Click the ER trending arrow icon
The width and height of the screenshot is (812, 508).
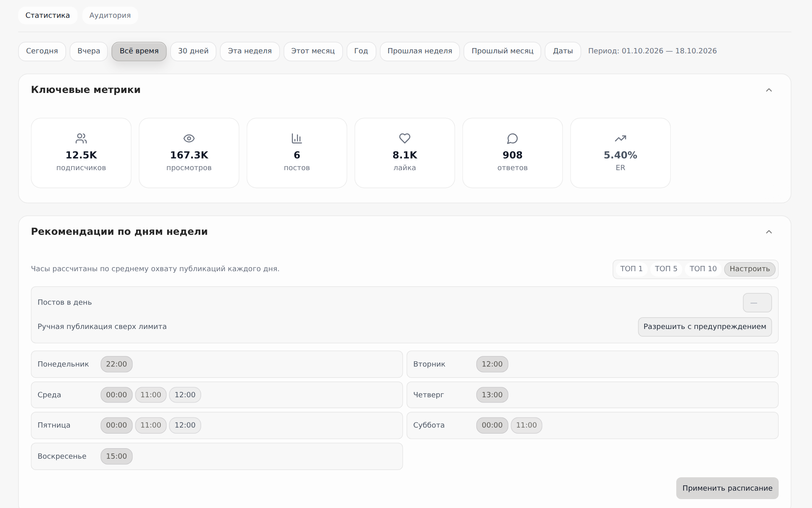pyautogui.click(x=621, y=139)
